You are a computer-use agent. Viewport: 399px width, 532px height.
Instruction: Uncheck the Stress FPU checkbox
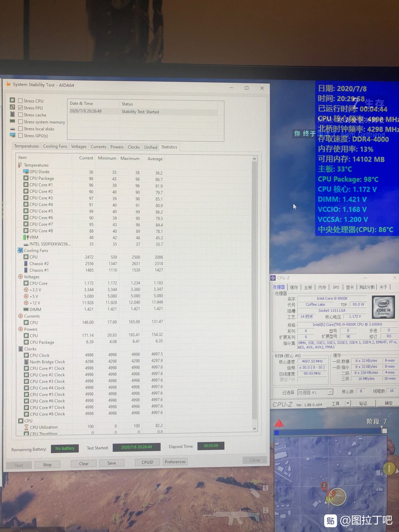[20, 108]
